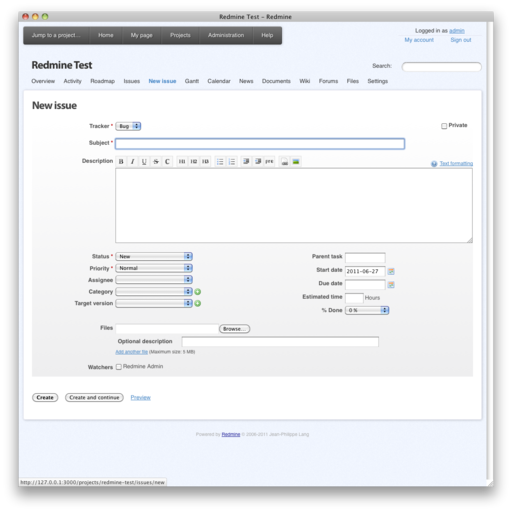Click the Create and continue button

coord(94,398)
